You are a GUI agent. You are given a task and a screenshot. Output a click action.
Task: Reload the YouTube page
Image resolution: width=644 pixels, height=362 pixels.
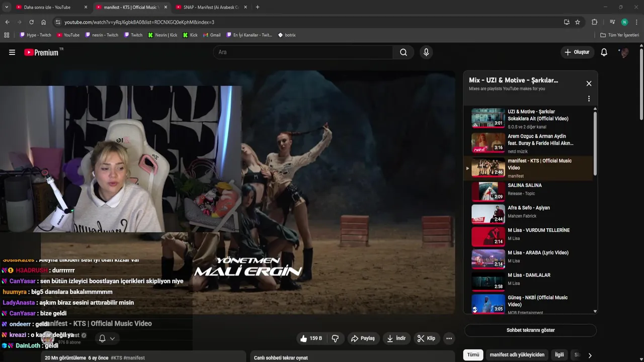(31, 22)
